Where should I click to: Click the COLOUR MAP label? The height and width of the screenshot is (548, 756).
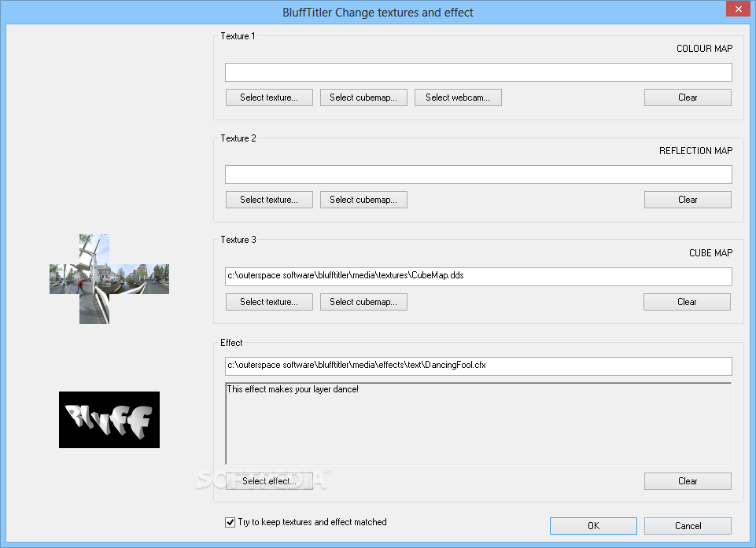tap(704, 49)
